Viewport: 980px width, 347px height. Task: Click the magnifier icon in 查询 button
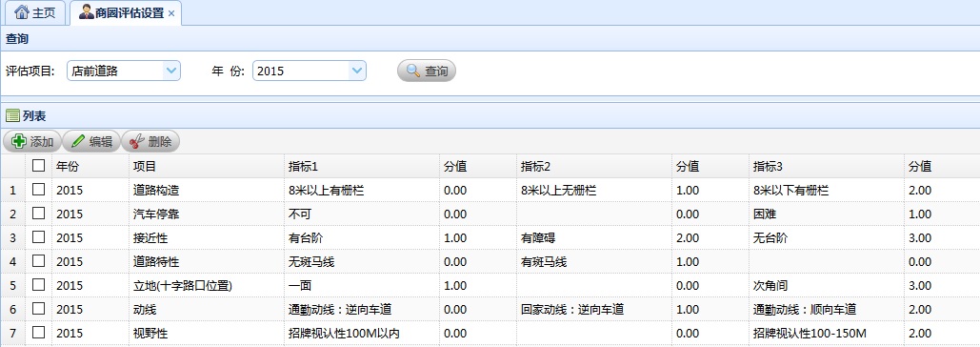click(x=413, y=71)
